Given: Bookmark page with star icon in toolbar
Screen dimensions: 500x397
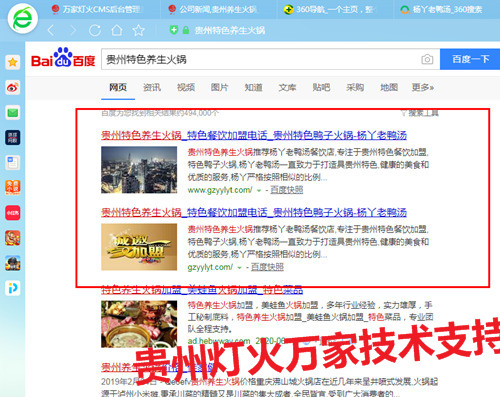Looking at the screenshot, I should (x=138, y=31).
